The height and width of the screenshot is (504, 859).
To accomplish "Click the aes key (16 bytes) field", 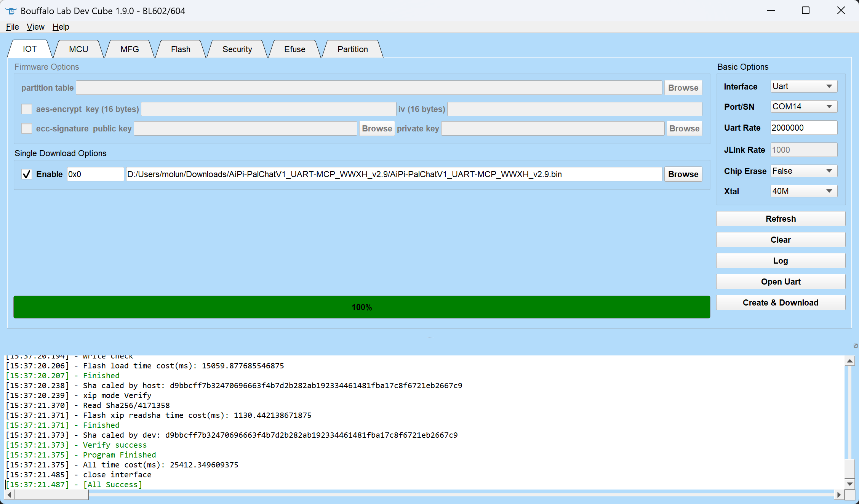I will (x=269, y=109).
